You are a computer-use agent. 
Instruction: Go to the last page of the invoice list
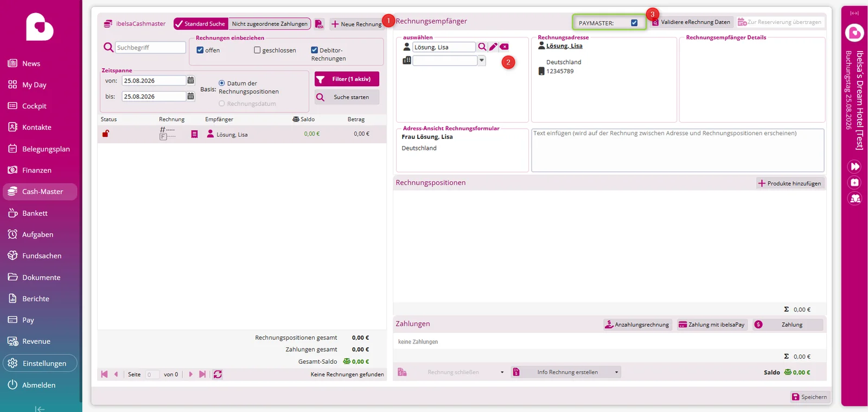point(202,375)
